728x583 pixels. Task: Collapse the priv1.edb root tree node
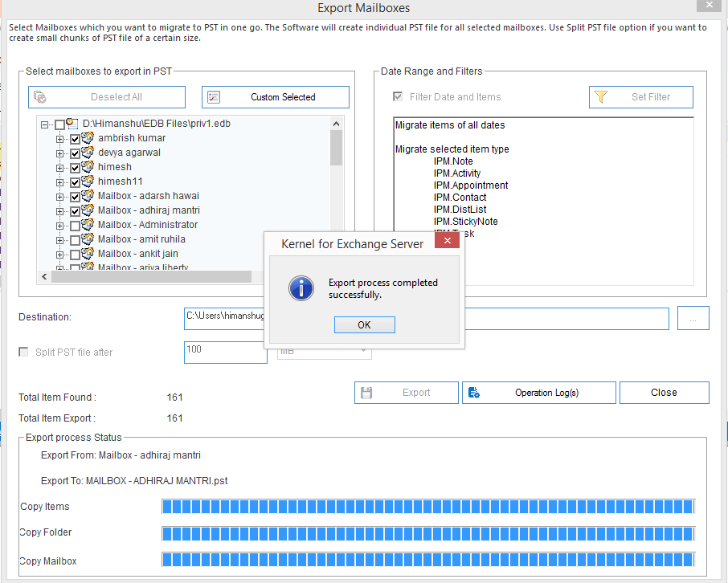click(44, 124)
